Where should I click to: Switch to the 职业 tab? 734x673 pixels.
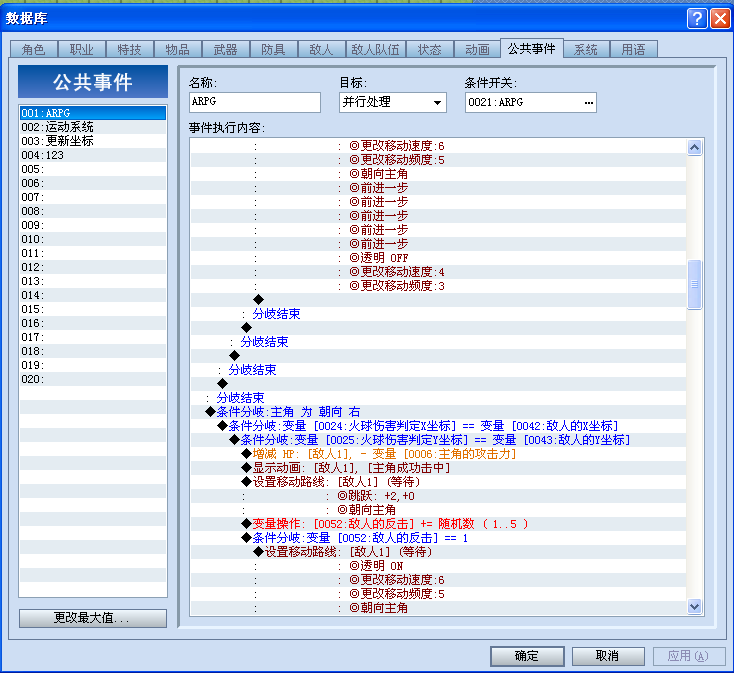click(x=81, y=49)
